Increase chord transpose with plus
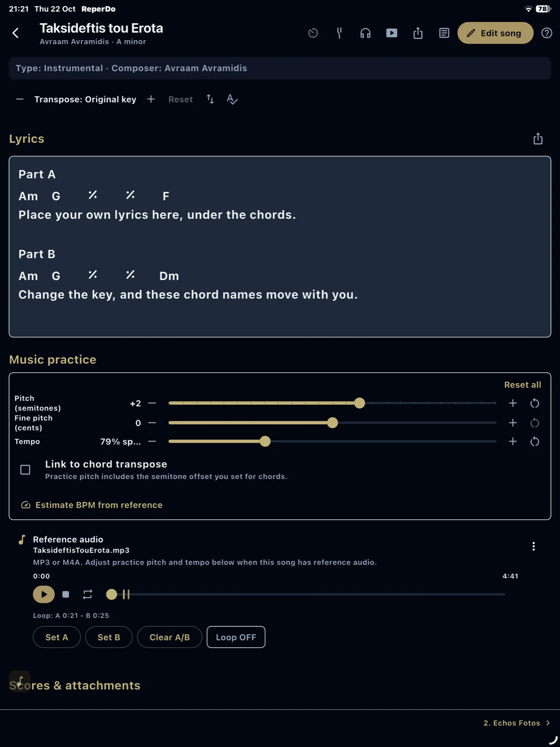 point(151,99)
